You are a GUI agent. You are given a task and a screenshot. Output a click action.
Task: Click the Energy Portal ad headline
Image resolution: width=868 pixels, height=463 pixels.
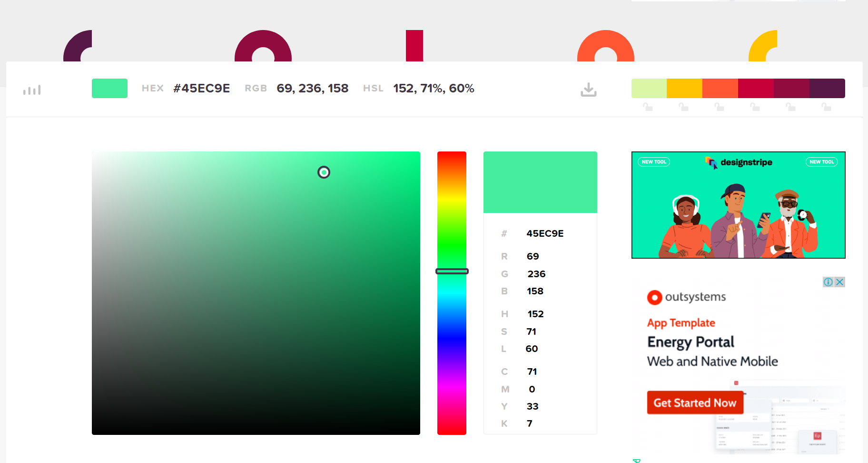690,342
